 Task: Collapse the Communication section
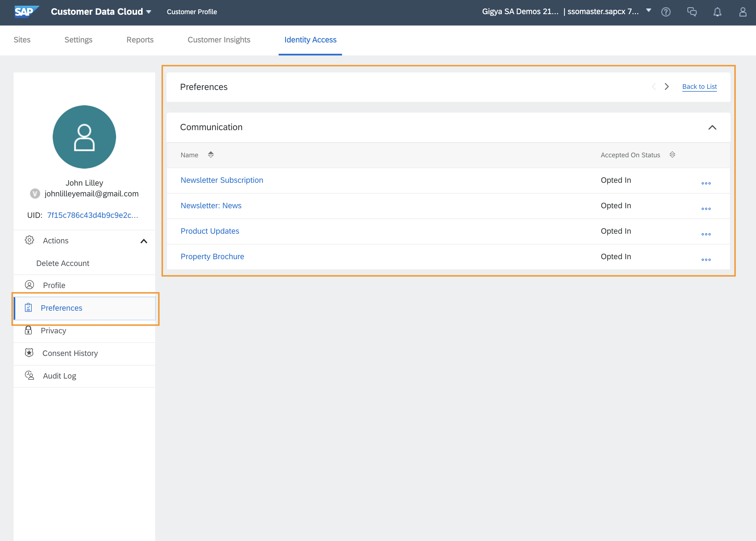click(x=712, y=127)
